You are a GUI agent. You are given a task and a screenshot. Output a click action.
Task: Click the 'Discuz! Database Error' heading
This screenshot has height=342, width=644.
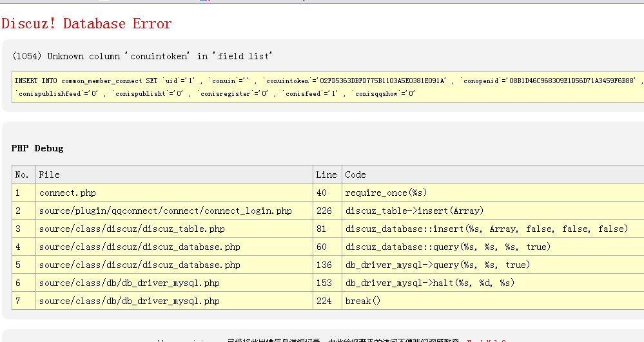pyautogui.click(x=86, y=24)
